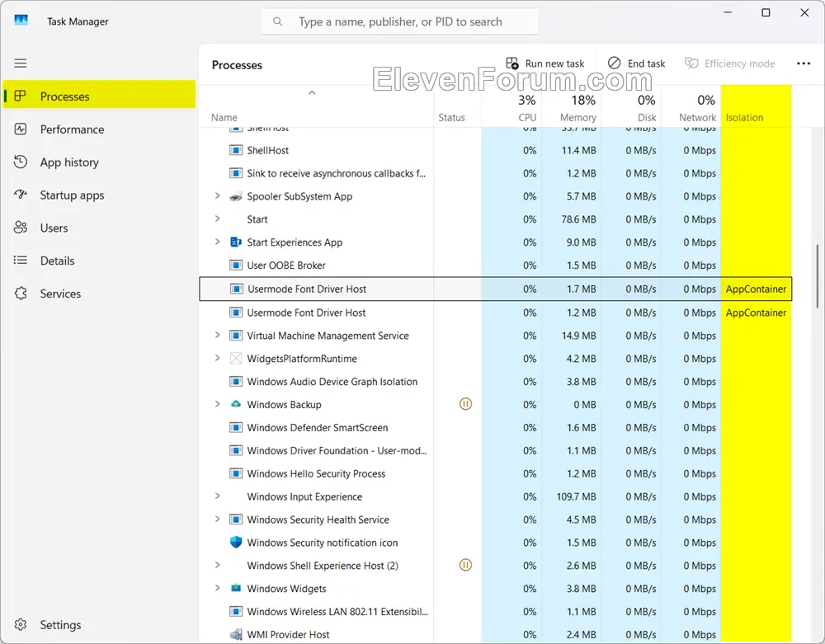Click the Settings gear icon

click(x=21, y=624)
